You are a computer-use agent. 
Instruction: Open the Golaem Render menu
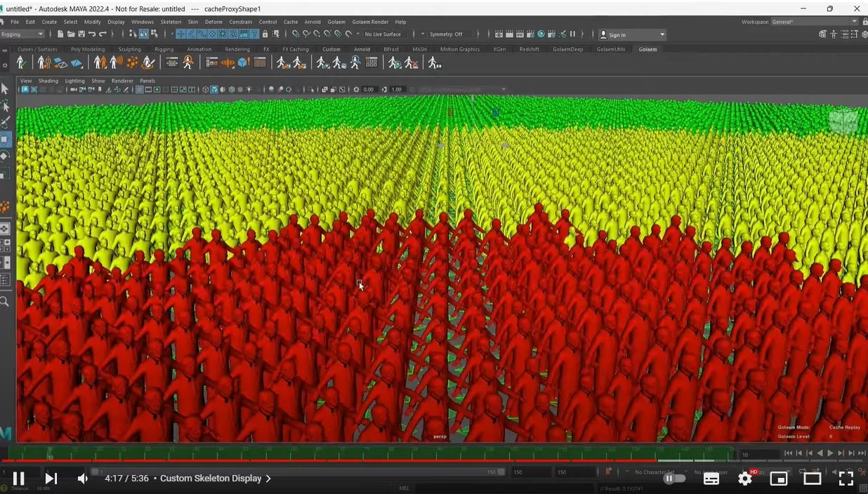point(369,22)
